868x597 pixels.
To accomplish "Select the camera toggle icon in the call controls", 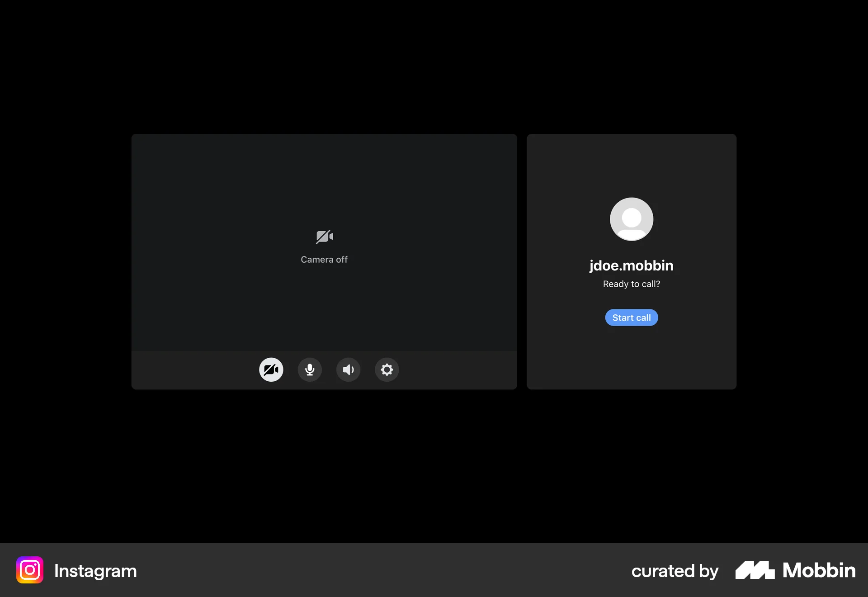I will point(271,370).
